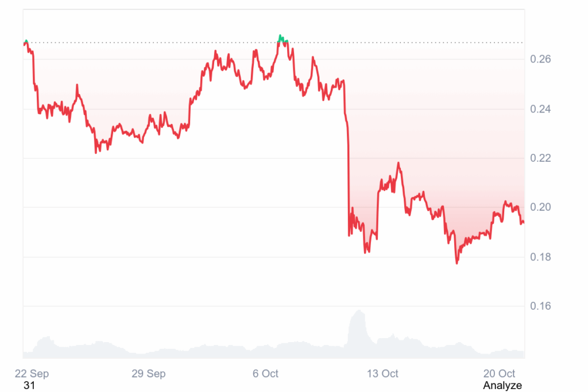Select the 22 Sep date label
This screenshot has height=392, width=588.
(x=32, y=374)
